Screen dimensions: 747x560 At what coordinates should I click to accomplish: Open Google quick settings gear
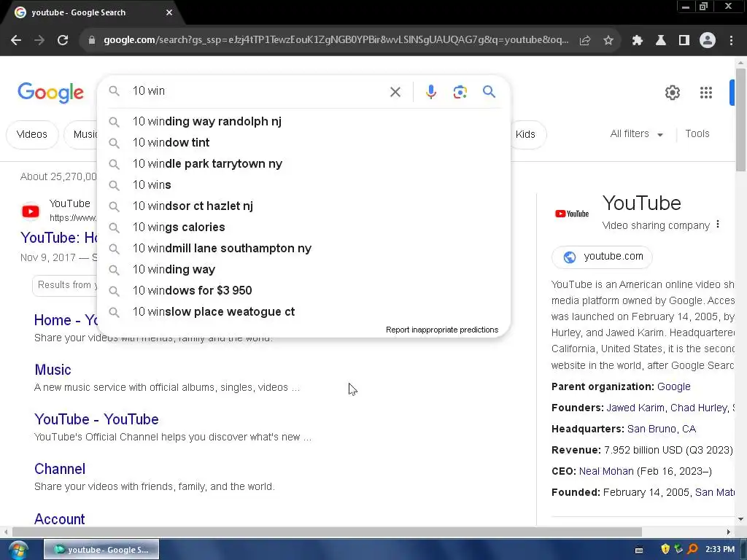point(672,93)
